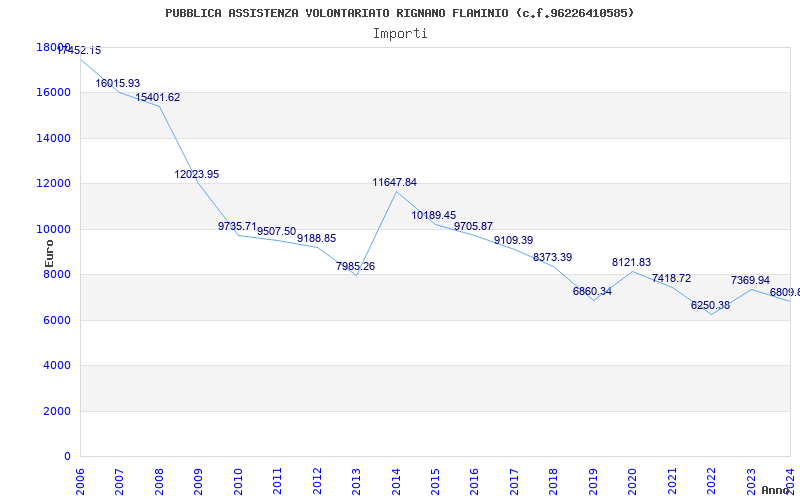Click the 2014 year on x-axis

(396, 480)
